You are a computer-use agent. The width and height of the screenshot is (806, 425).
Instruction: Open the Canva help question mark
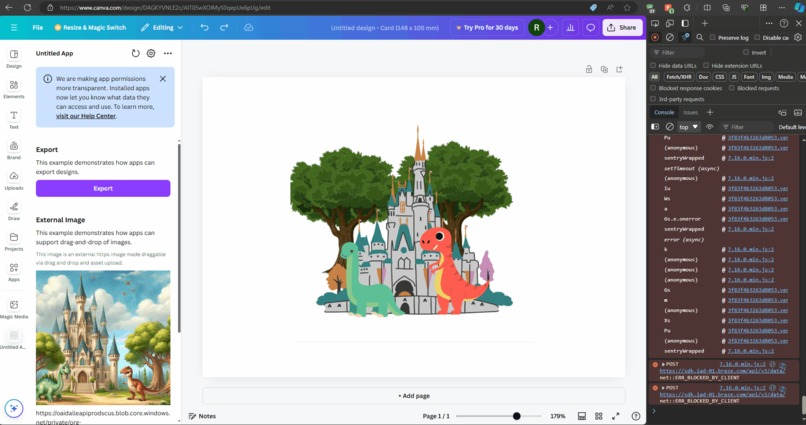point(636,416)
